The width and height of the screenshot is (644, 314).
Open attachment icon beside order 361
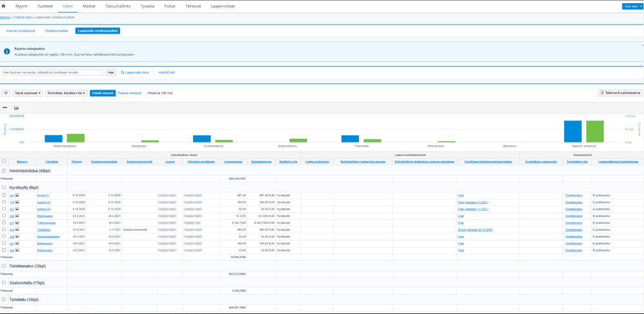pyautogui.click(x=17, y=195)
